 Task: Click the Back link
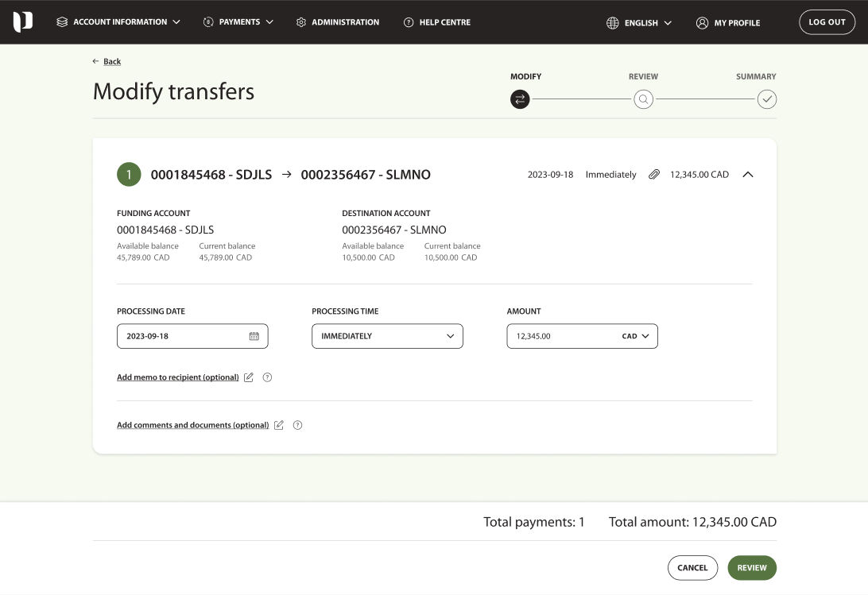pos(111,61)
